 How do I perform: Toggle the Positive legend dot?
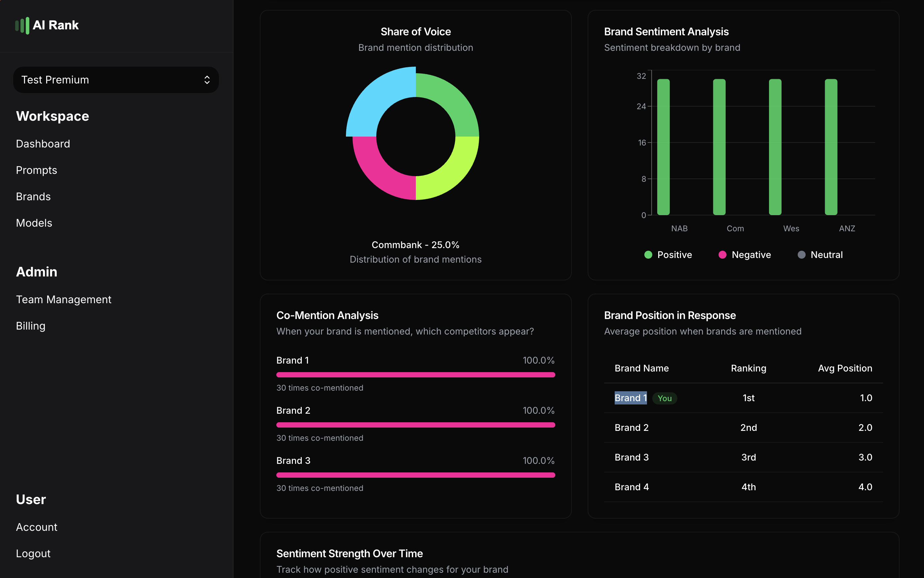(x=648, y=255)
